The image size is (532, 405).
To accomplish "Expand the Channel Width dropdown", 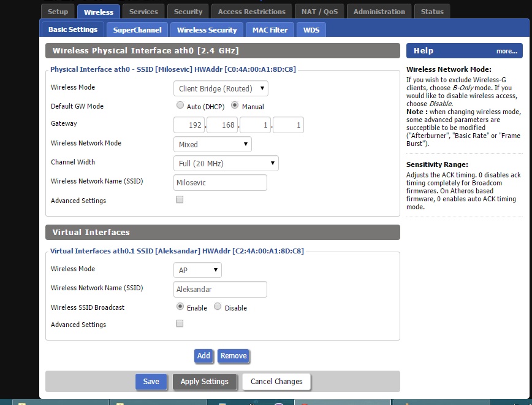I will (x=226, y=163).
